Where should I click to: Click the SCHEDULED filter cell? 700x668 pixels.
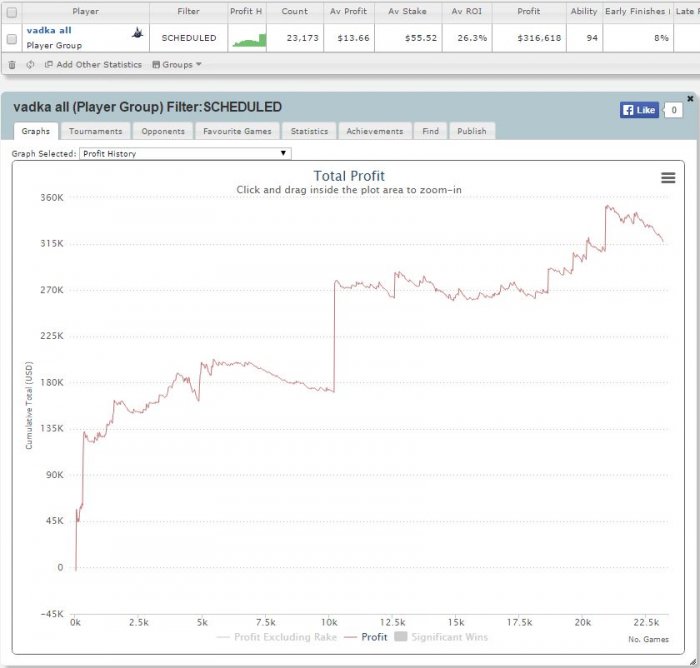pyautogui.click(x=189, y=38)
